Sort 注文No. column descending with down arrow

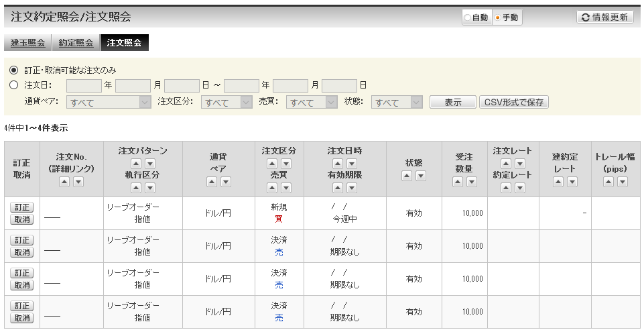[x=78, y=182]
